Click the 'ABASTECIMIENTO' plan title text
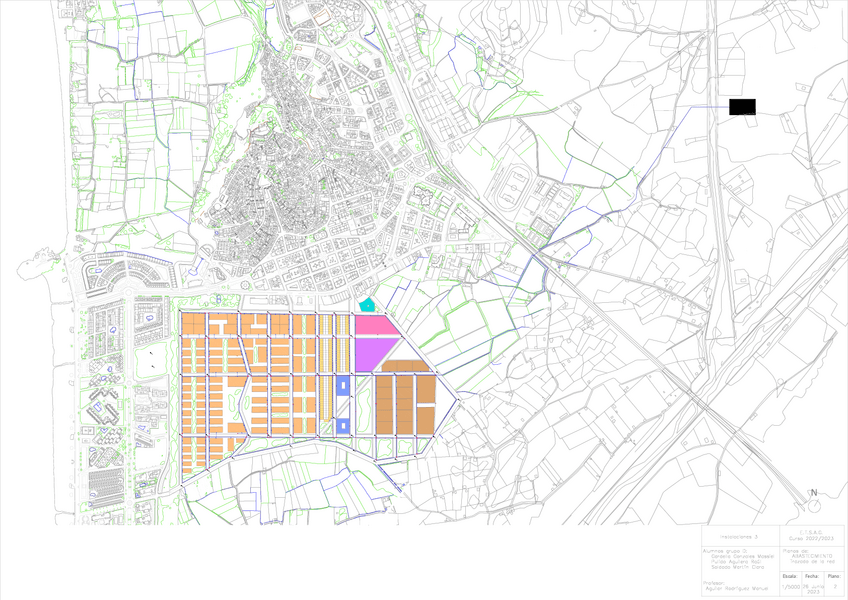This screenshot has height=600, width=848. 812,556
